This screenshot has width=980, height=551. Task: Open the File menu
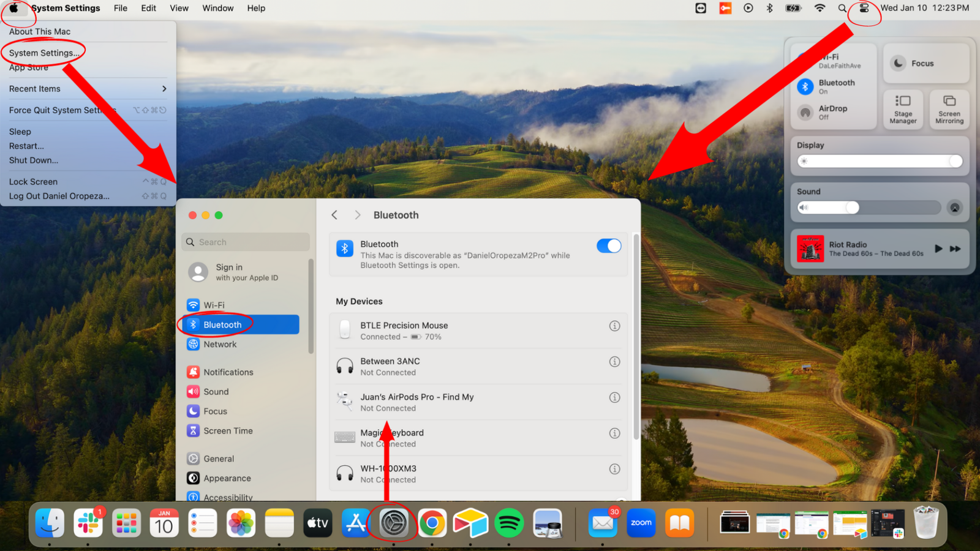121,8
